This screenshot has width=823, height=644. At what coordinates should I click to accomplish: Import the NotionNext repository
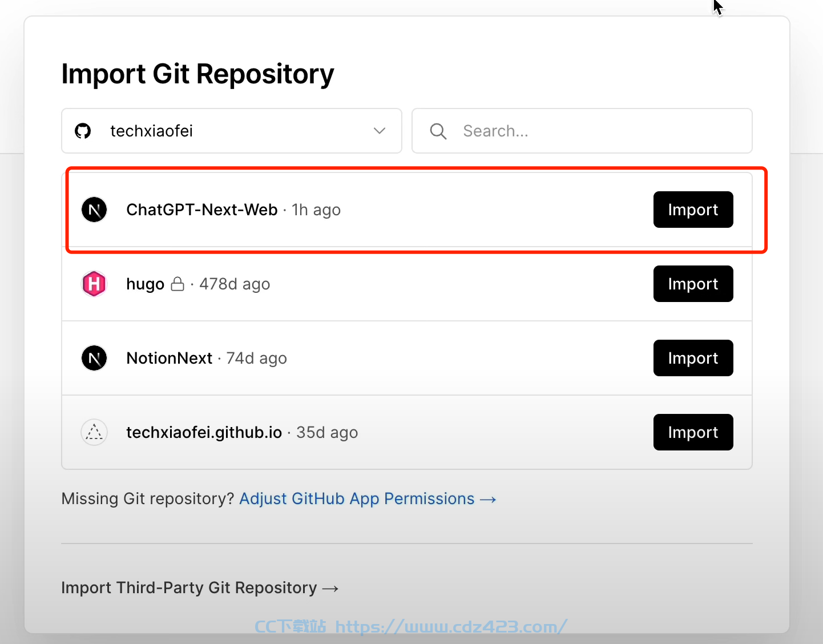click(x=693, y=358)
